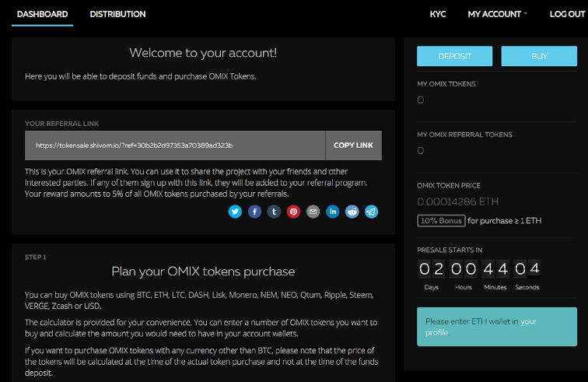Click the 'Welcome to your account!' heading
The height and width of the screenshot is (382, 588).
tap(203, 53)
